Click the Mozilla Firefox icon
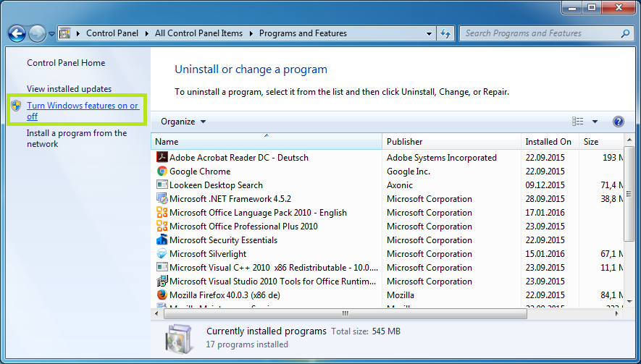The width and height of the screenshot is (641, 364). tap(162, 295)
